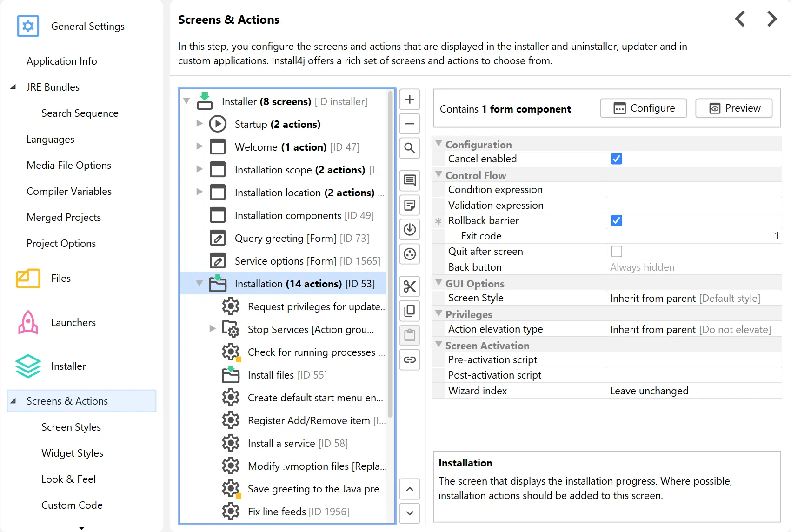The width and height of the screenshot is (791, 532).
Task: Click the search magnifier icon
Action: click(x=410, y=148)
